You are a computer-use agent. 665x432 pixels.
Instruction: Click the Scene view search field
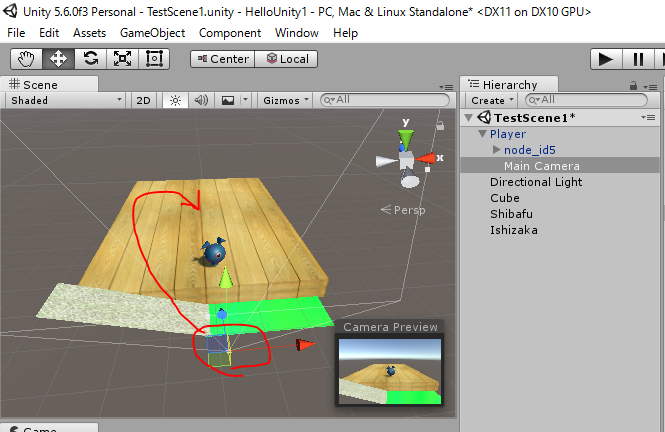tap(385, 100)
